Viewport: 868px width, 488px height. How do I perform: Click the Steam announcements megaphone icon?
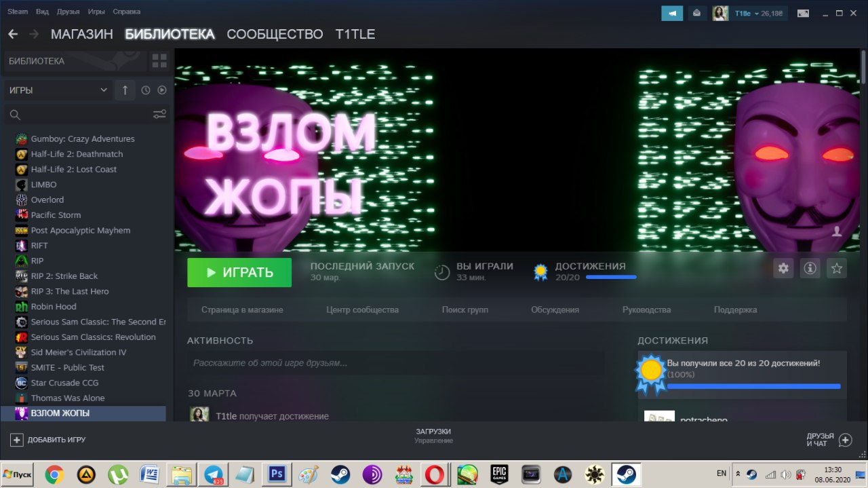click(x=672, y=13)
